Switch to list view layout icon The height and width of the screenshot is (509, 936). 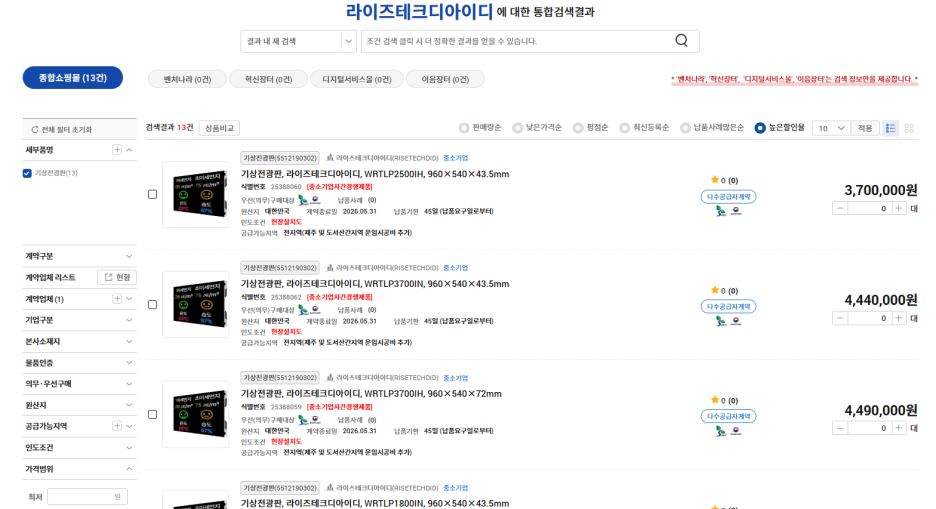click(891, 128)
